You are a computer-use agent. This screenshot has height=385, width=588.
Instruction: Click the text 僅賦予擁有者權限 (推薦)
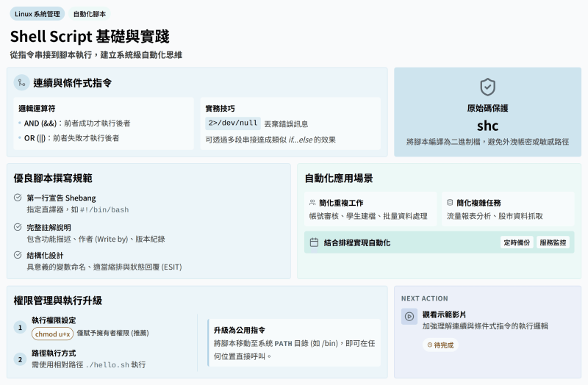(x=113, y=333)
